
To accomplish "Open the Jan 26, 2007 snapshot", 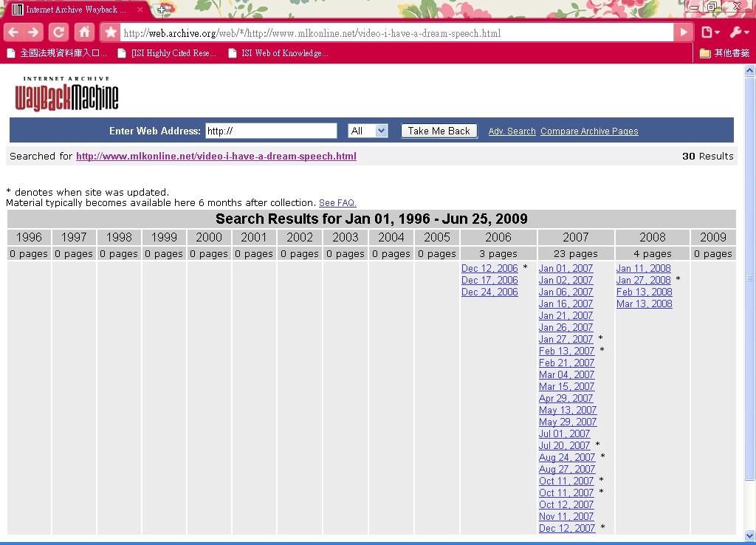I will [x=566, y=327].
